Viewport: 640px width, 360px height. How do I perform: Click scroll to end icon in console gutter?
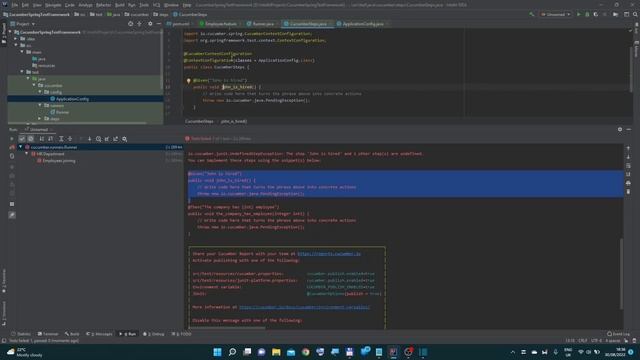628,174
